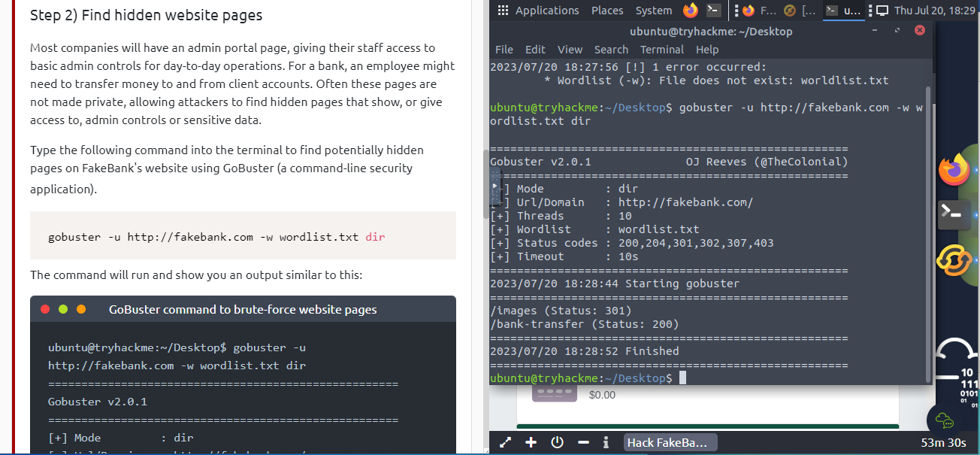This screenshot has height=455, width=980.
Task: Click the Status codes terminal line
Action: click(631, 243)
